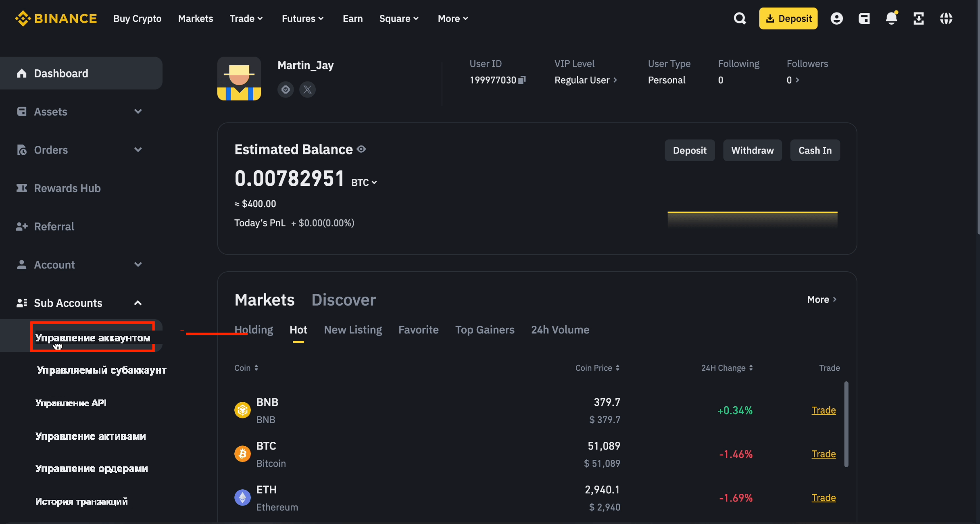Toggle Estimated Balance visibility eye

pyautogui.click(x=361, y=149)
